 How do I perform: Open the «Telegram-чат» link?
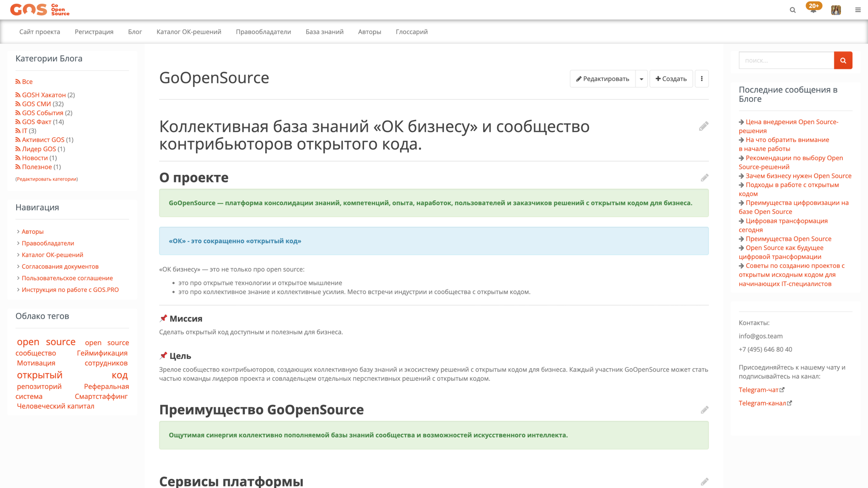click(x=759, y=389)
